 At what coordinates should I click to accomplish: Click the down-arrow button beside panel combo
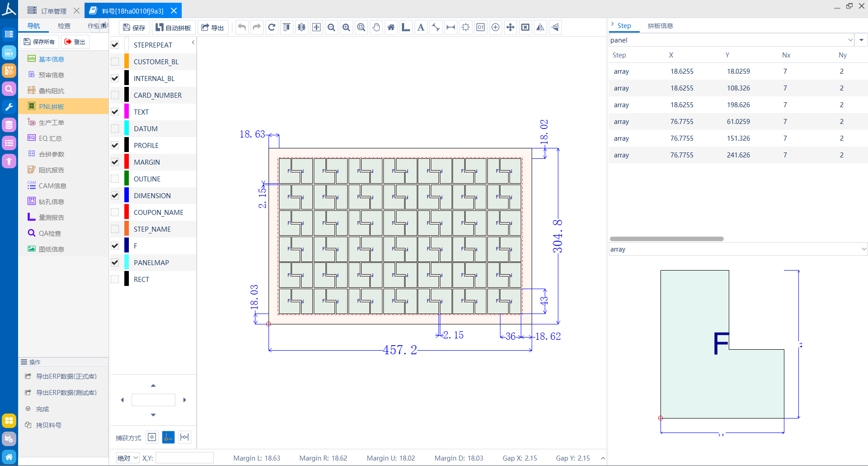(861, 40)
